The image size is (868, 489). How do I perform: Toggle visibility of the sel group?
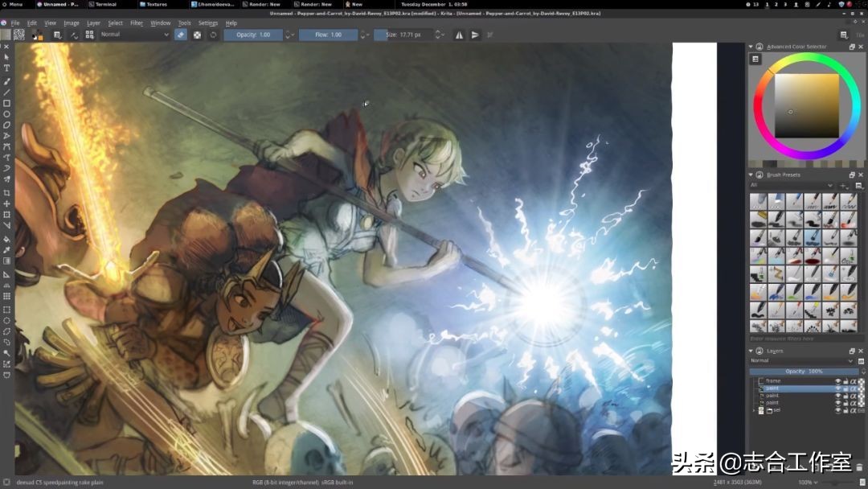[838, 410]
